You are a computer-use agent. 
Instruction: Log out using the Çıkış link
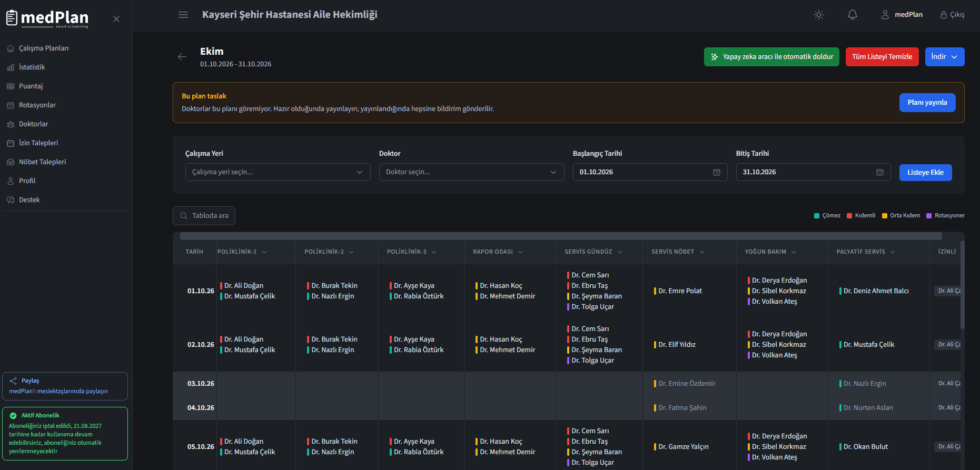point(953,15)
